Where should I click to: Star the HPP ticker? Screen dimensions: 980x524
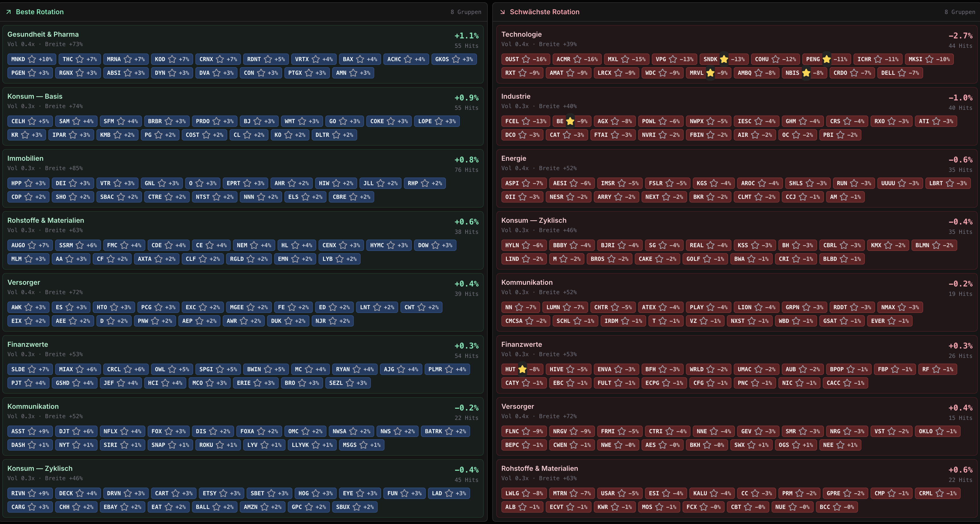click(28, 183)
